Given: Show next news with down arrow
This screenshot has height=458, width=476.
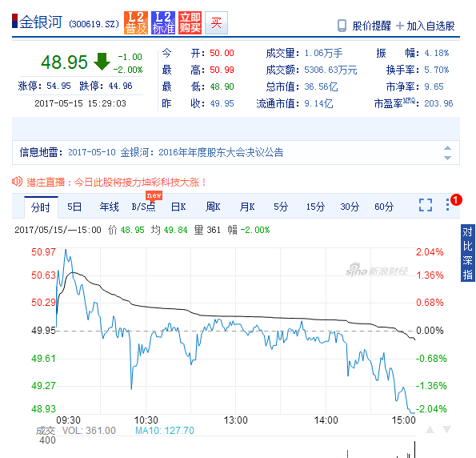Looking at the screenshot, I should 447,158.
